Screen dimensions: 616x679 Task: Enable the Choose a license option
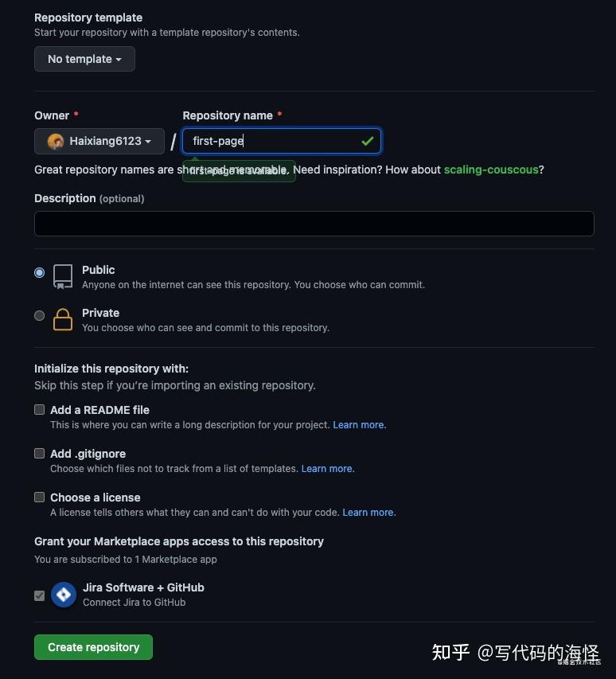(39, 497)
